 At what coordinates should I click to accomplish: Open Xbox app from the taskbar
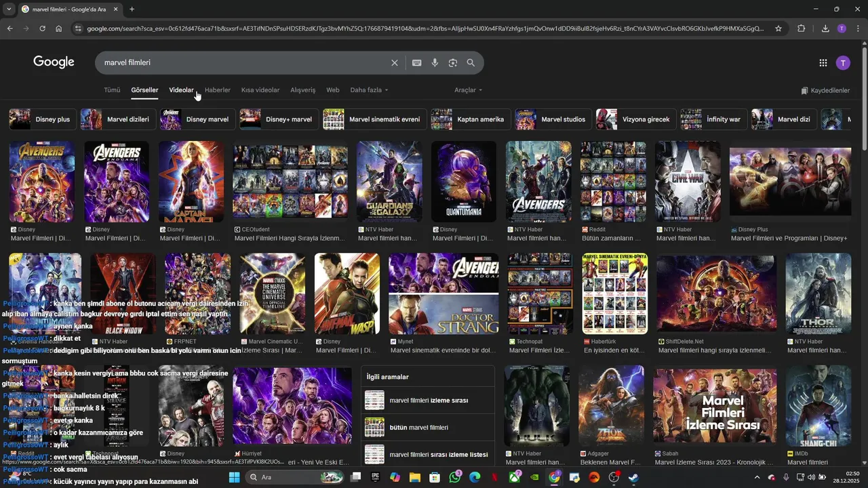(x=515, y=477)
